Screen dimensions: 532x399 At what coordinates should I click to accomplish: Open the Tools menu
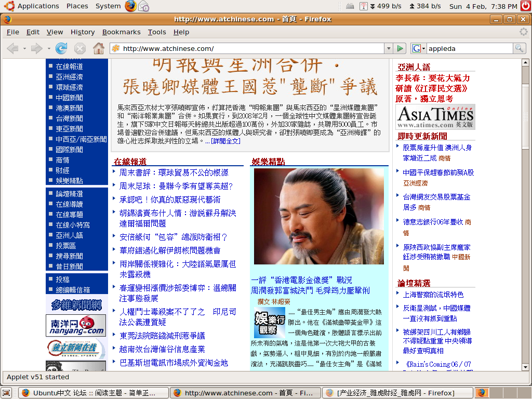157,32
